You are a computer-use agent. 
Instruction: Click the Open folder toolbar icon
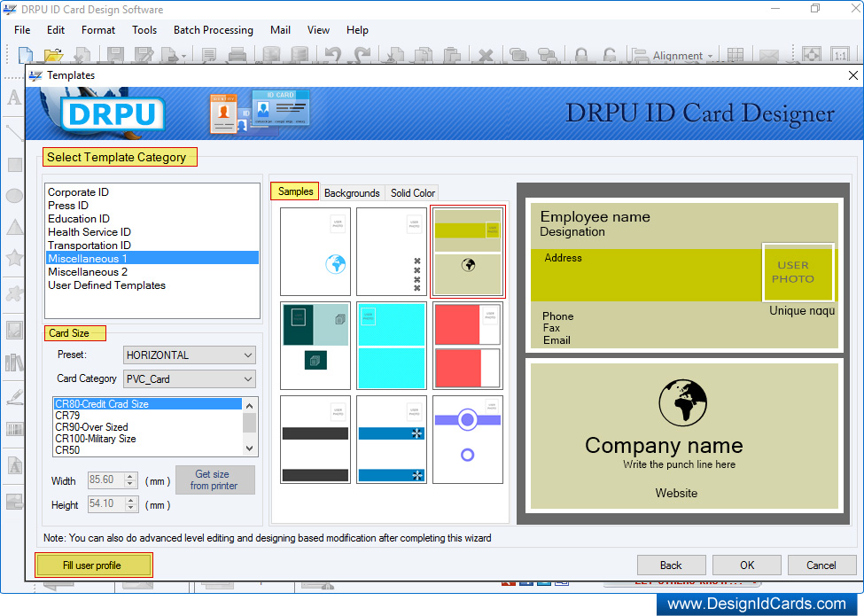[53, 55]
